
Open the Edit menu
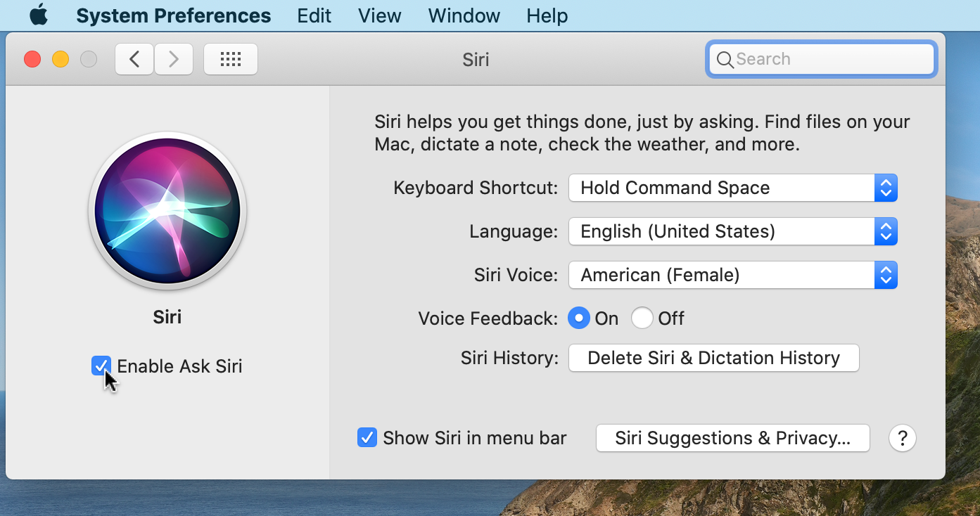tap(314, 15)
